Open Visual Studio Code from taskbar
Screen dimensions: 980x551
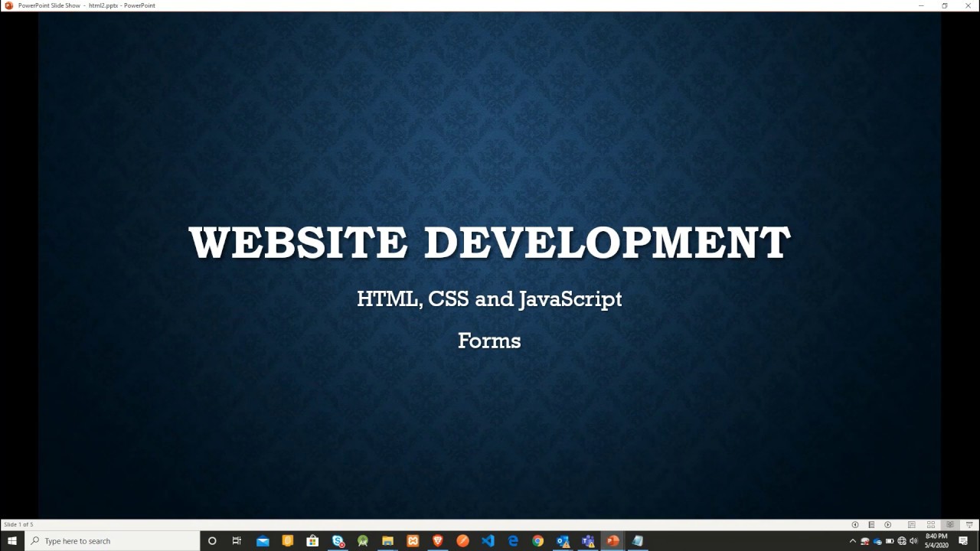coord(488,541)
